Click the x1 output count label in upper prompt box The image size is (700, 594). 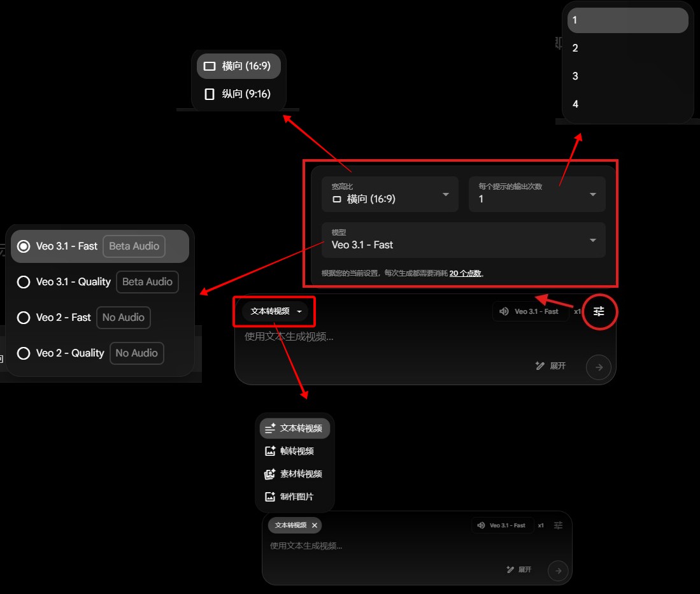577,311
